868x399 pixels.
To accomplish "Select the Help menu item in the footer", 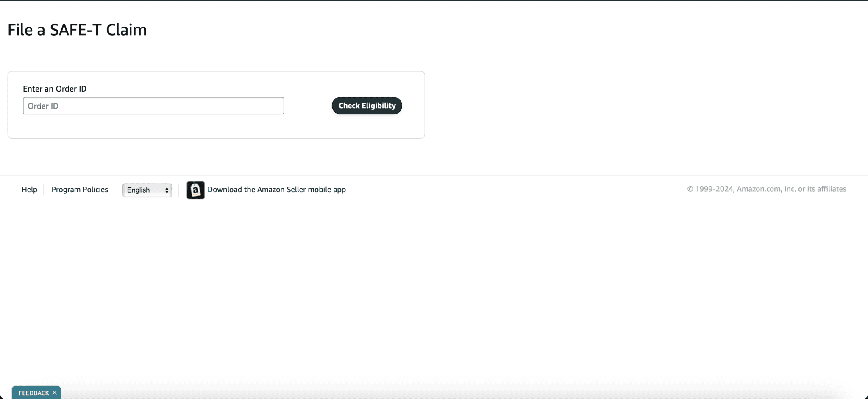I will click(29, 190).
